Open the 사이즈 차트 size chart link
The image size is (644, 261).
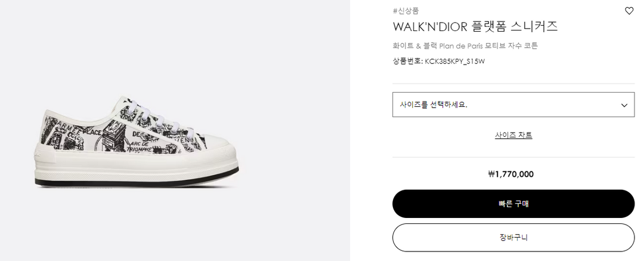(x=513, y=135)
